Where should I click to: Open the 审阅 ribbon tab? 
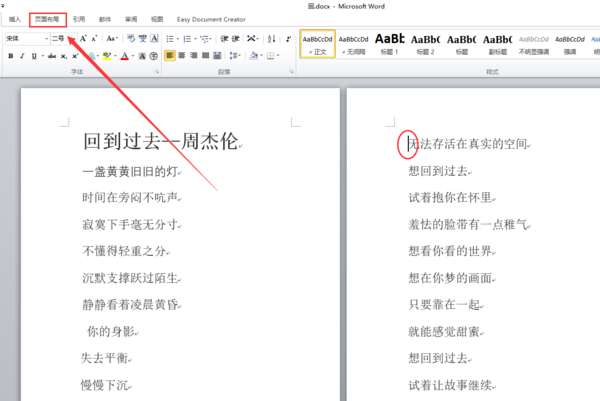tap(131, 19)
